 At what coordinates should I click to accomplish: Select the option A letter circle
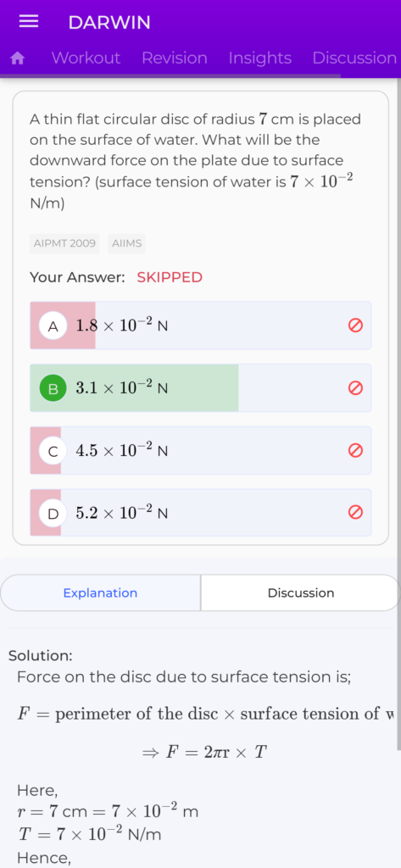tap(53, 326)
